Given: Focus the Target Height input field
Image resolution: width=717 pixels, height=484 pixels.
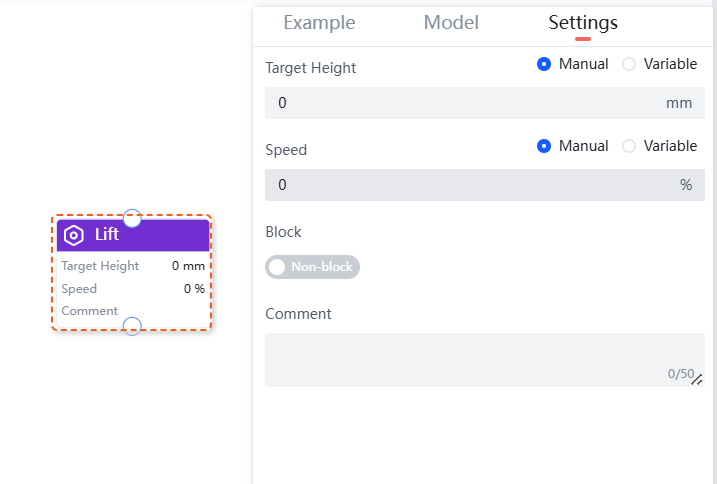Looking at the screenshot, I should pos(460,103).
